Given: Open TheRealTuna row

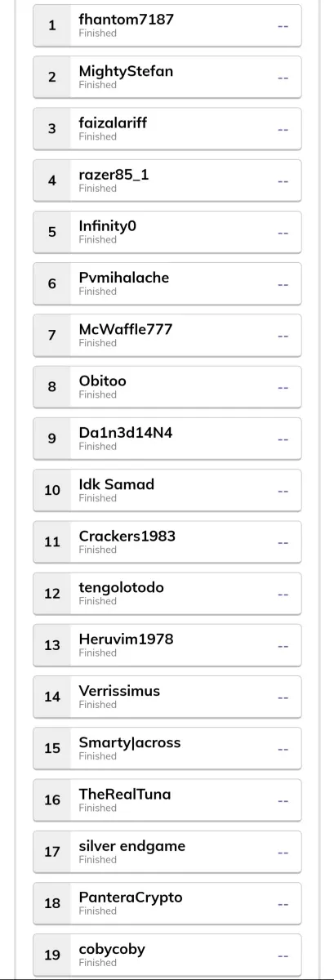Looking at the screenshot, I should tap(167, 800).
